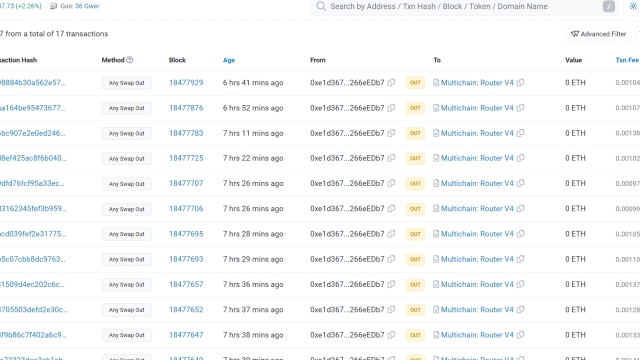Click the search magnifier icon
Viewport: 640px width, 360px height.
321,7
